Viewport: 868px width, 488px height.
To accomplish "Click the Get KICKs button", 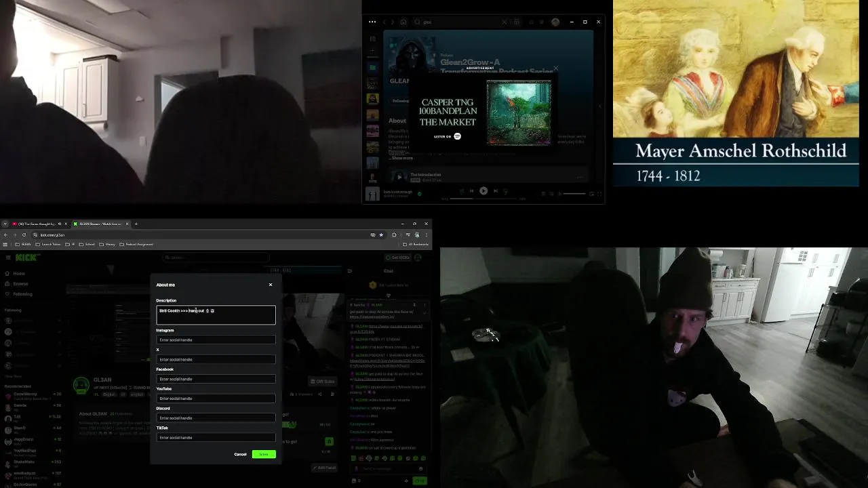I will click(x=397, y=258).
